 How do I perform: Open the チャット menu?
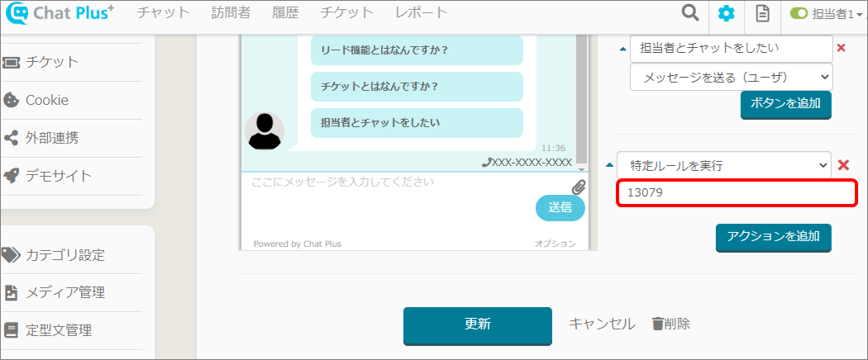coord(164,13)
